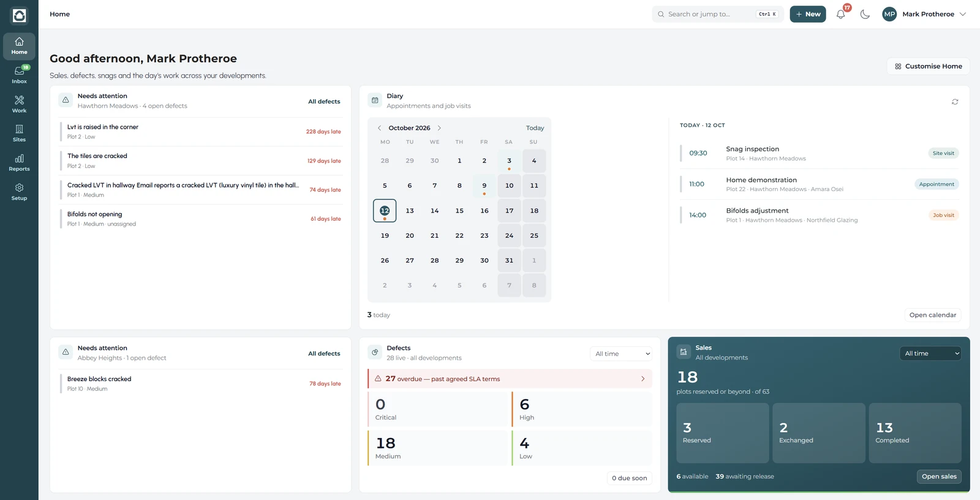Image resolution: width=980 pixels, height=500 pixels.
Task: Click the '39 awaiting release' text
Action: coord(745,477)
